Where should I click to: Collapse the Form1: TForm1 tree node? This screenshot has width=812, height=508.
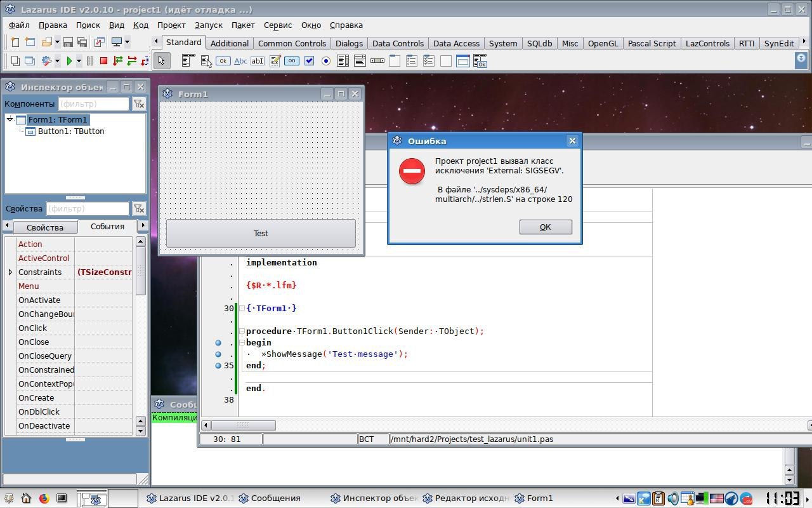(x=10, y=119)
